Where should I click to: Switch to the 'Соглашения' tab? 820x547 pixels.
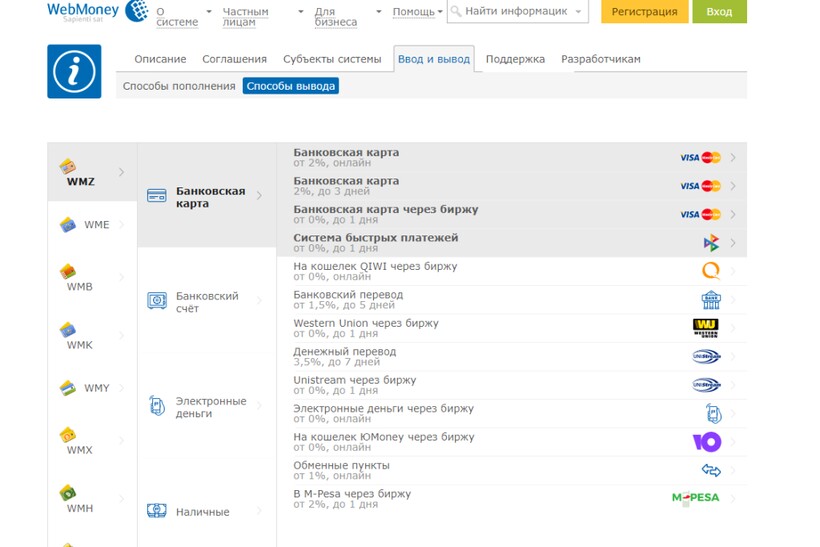coord(234,59)
